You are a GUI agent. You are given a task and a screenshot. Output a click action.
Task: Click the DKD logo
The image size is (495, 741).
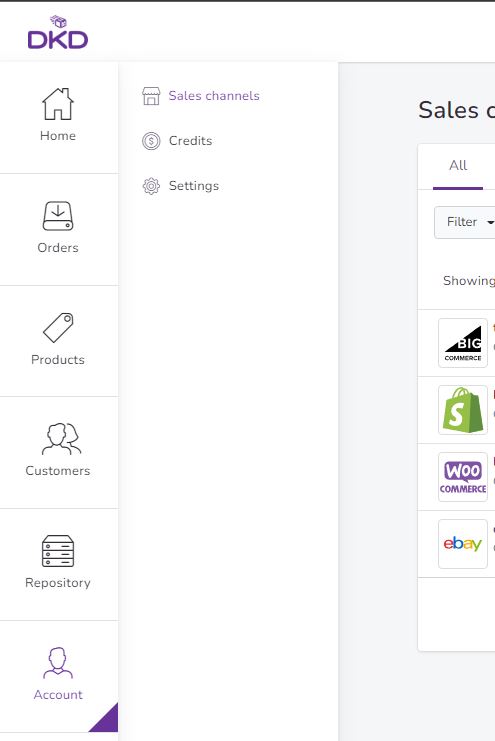pos(58,32)
